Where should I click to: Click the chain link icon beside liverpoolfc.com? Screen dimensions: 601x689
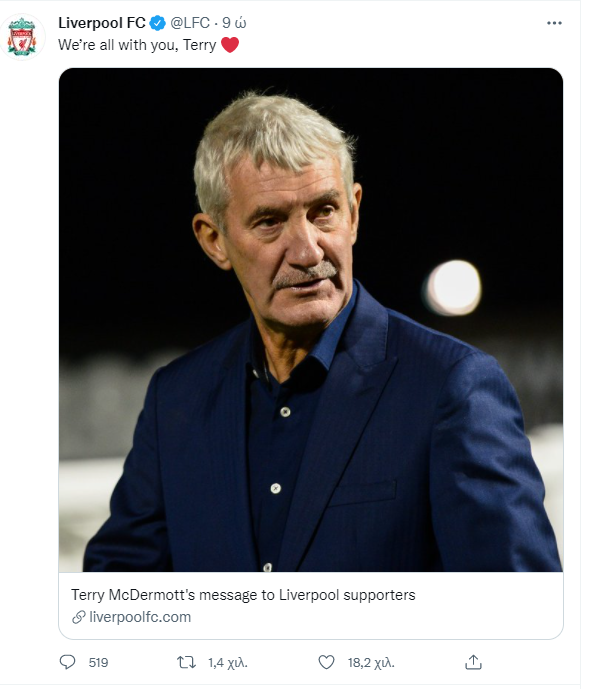click(78, 617)
